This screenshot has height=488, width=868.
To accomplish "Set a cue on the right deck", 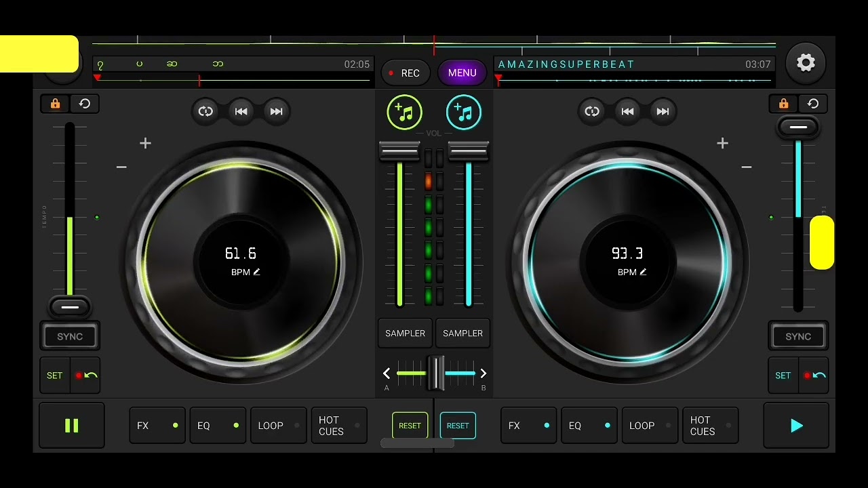I will click(x=783, y=375).
